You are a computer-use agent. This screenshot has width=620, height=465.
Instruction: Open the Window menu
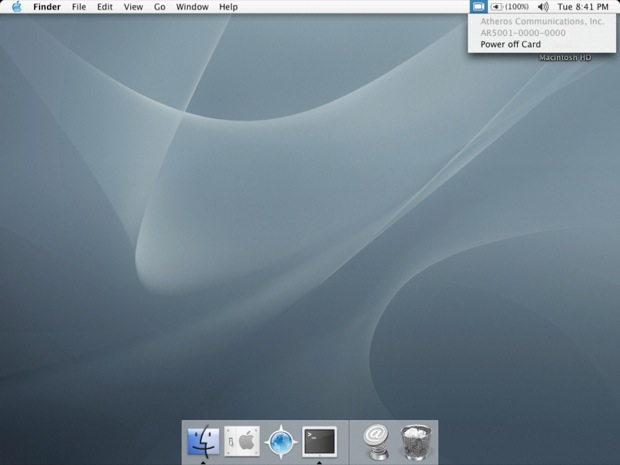tap(192, 7)
